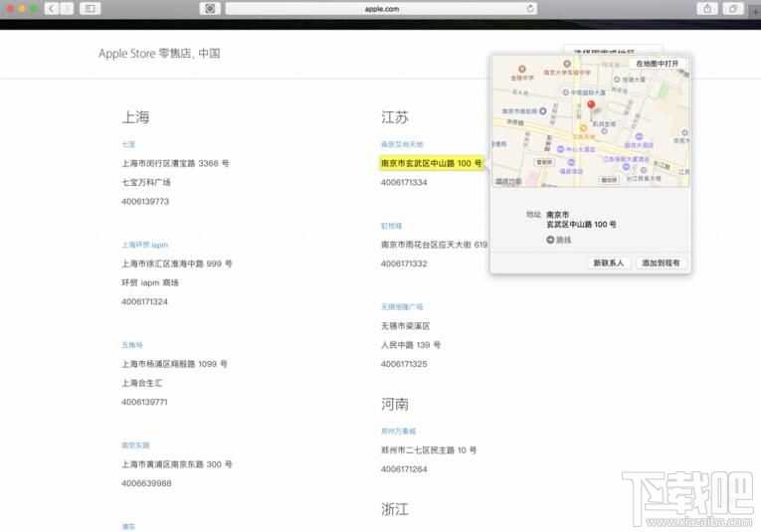Click text 七宝万科广场
The height and width of the screenshot is (532, 761).
pos(146,182)
